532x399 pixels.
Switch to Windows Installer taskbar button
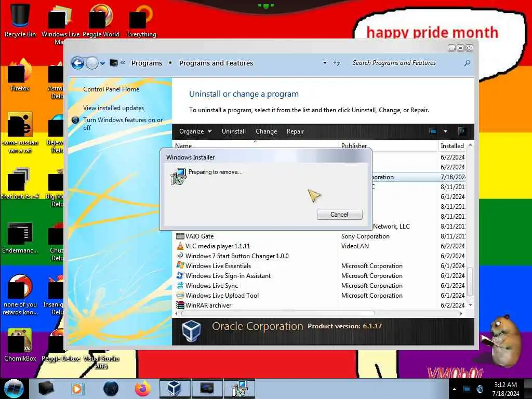coord(240,389)
